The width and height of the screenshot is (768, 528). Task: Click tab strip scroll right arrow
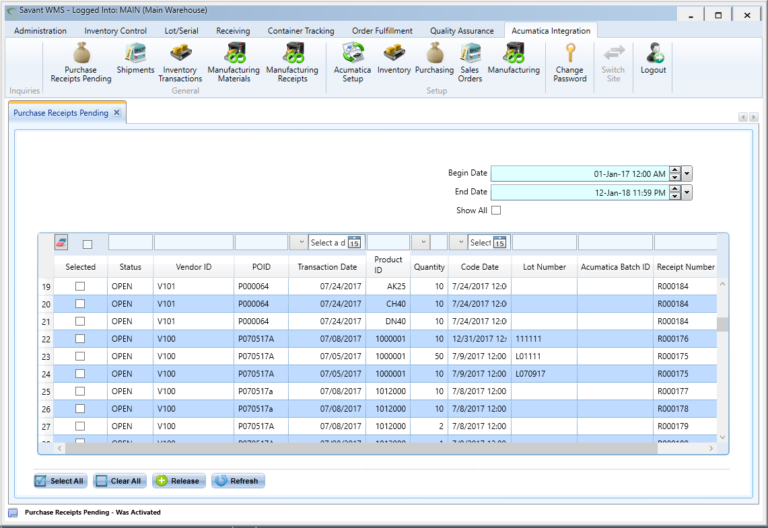[x=754, y=117]
